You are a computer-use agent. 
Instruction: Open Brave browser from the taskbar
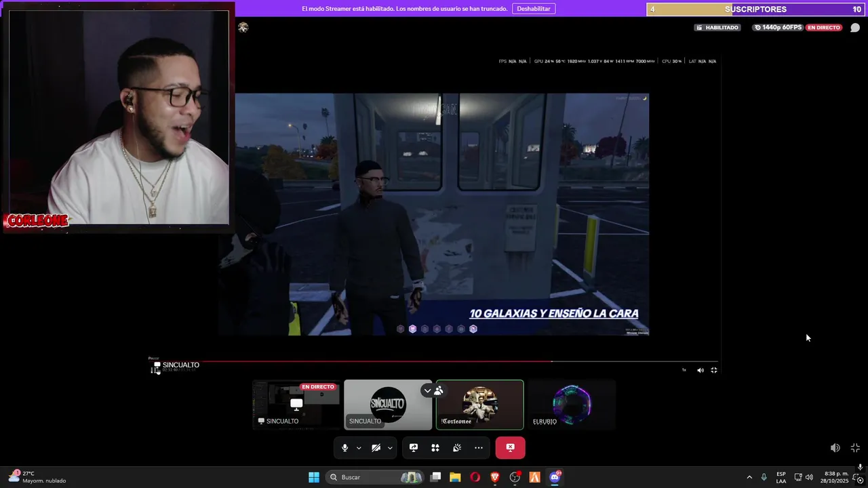495,477
